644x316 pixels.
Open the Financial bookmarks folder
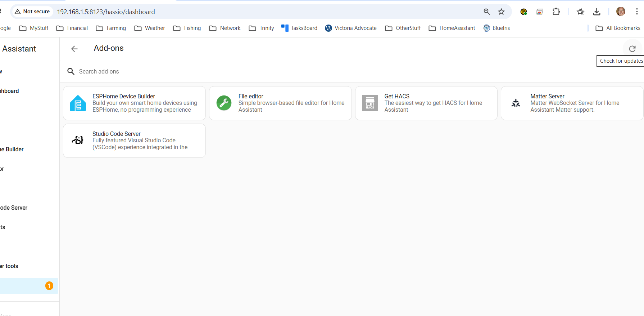[x=72, y=28]
